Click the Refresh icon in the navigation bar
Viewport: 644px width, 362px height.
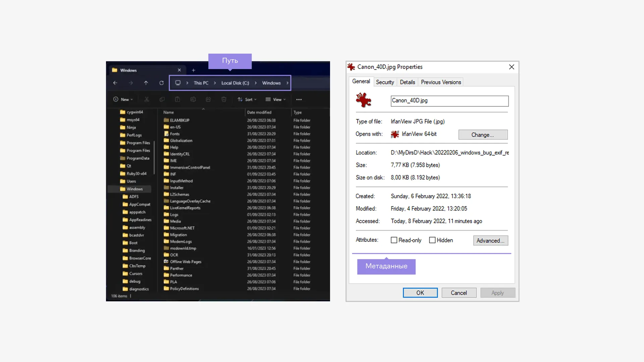[x=161, y=83]
